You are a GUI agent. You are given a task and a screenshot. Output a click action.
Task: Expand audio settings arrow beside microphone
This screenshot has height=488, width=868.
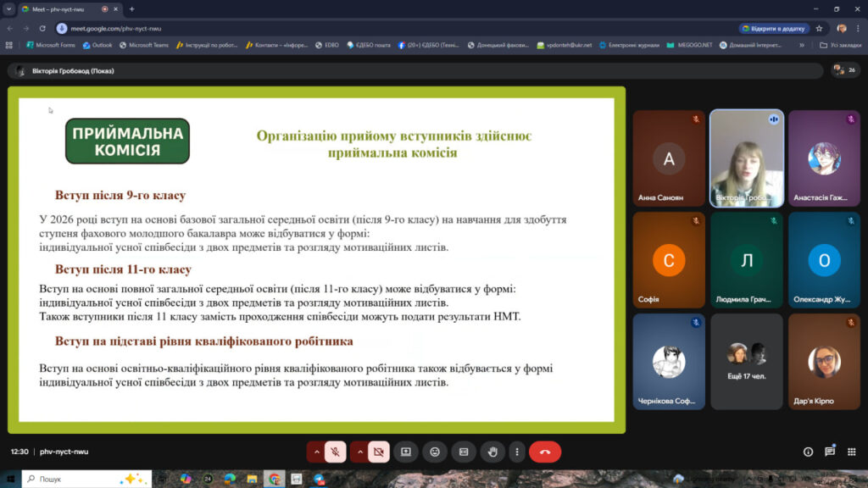(x=316, y=452)
